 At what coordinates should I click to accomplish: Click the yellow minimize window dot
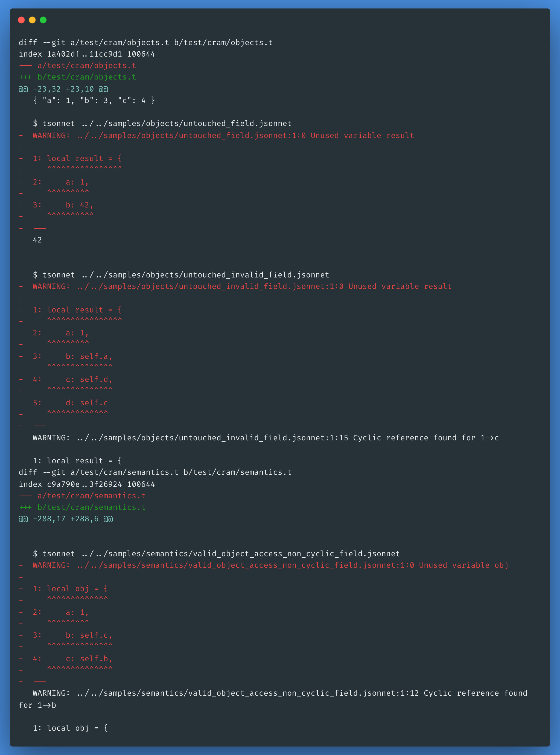tap(32, 20)
